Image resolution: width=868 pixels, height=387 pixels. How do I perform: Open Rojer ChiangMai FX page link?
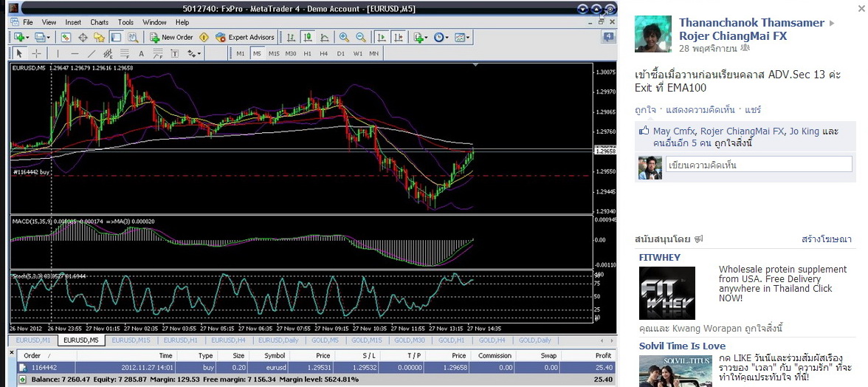coord(733,36)
